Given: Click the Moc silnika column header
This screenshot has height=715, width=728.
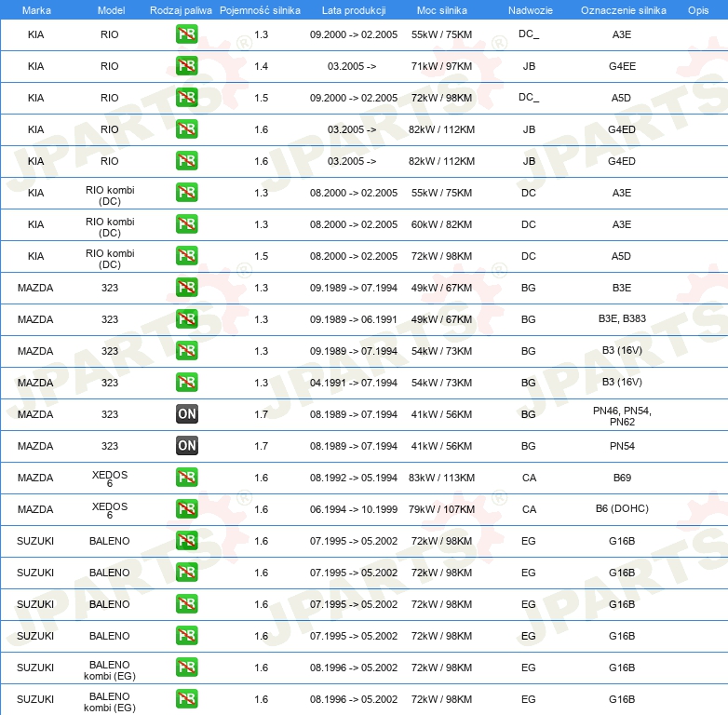Looking at the screenshot, I should (x=442, y=10).
